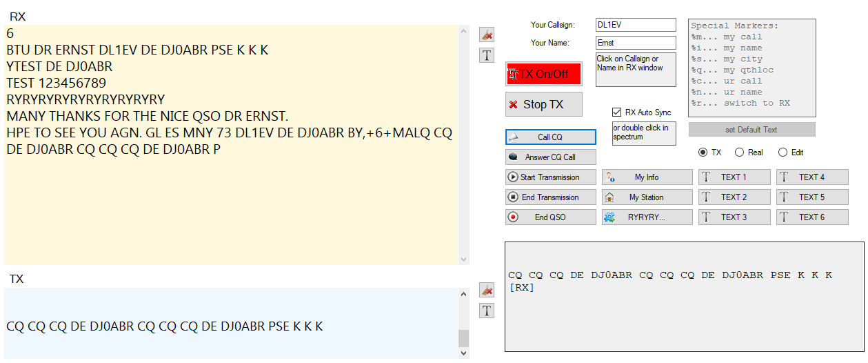This screenshot has height=363, width=868.
Task: Click the RX window font (T) icon
Action: (487, 55)
